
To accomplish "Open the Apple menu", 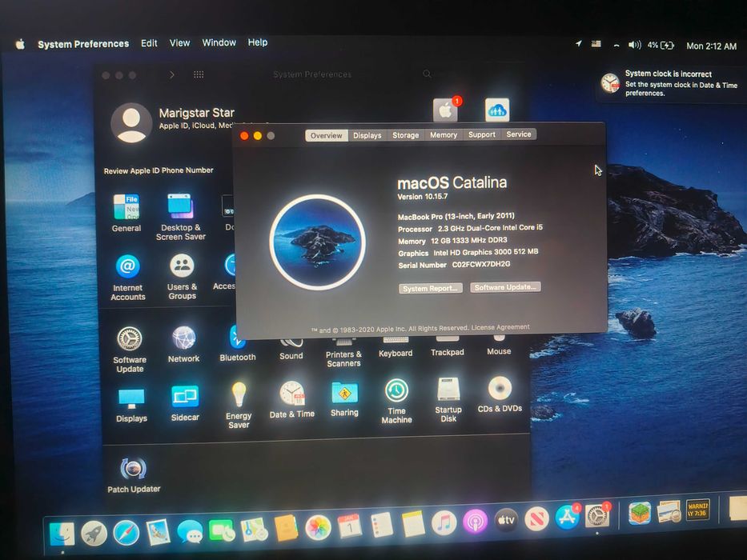I will click(x=20, y=45).
